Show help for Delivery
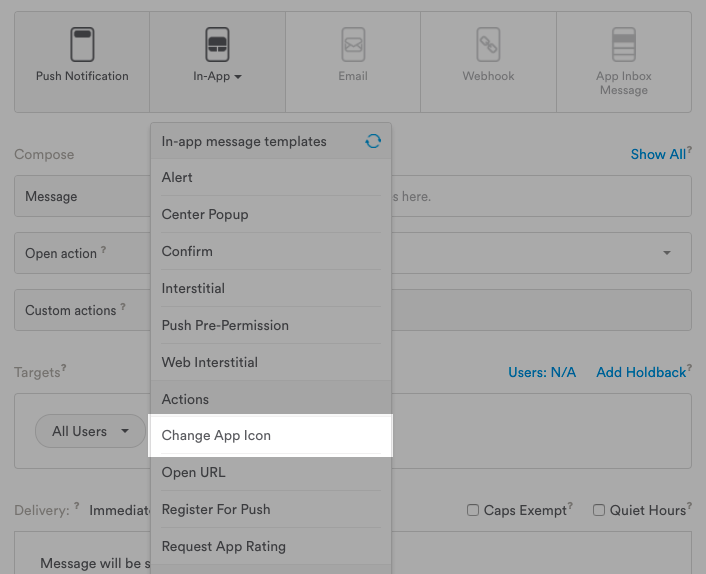 click(x=77, y=506)
